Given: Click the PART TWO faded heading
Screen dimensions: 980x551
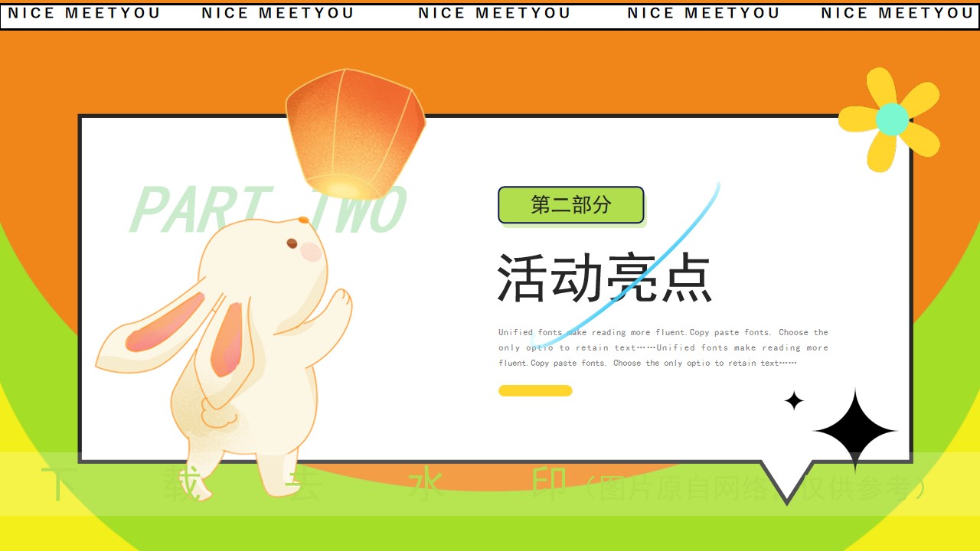Looking at the screenshot, I should 268,210.
